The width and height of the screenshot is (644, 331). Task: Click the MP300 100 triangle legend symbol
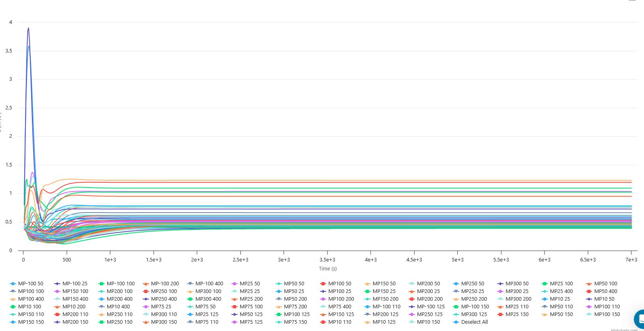pyautogui.click(x=190, y=291)
